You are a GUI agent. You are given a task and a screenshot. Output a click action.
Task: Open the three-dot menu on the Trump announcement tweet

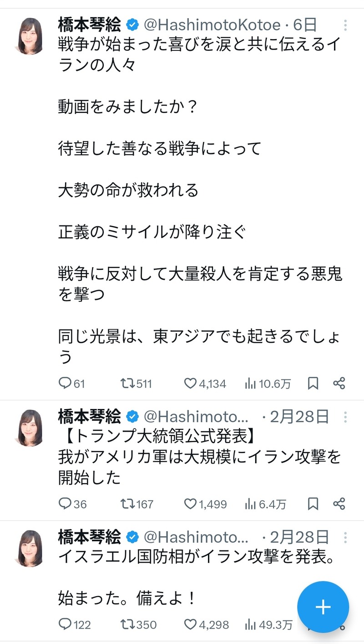point(345,417)
